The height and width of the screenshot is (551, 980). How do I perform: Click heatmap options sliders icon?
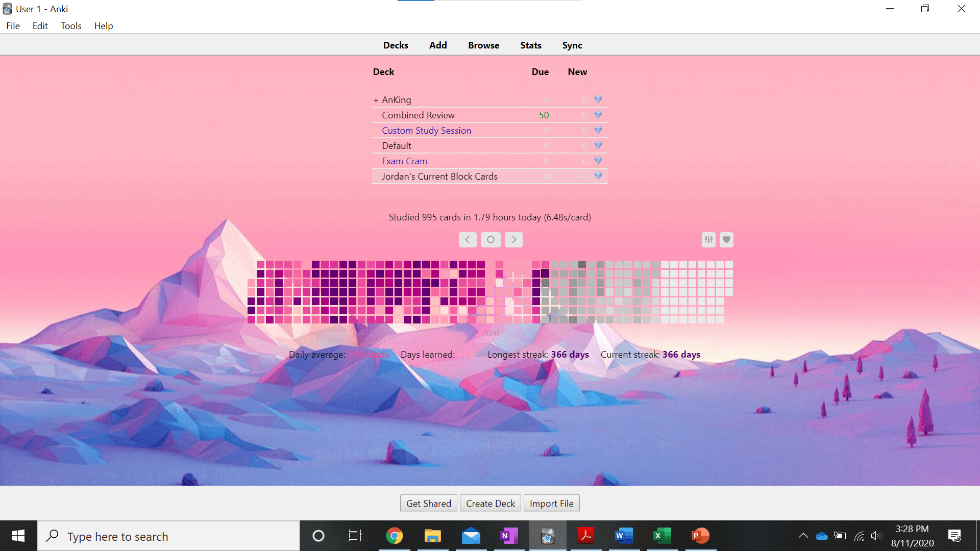click(x=708, y=240)
